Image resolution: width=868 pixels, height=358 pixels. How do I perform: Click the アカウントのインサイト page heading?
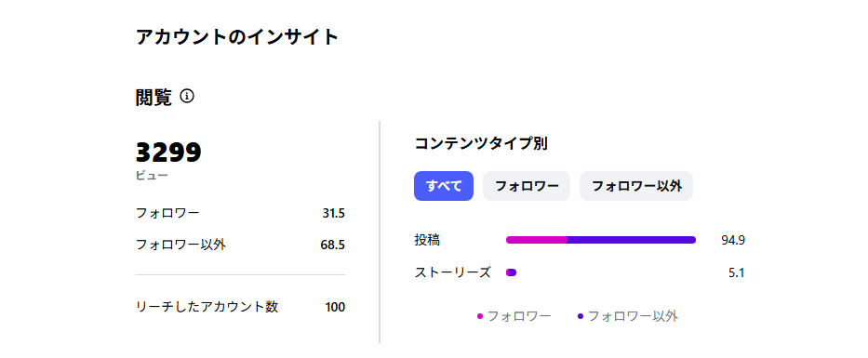click(x=237, y=37)
